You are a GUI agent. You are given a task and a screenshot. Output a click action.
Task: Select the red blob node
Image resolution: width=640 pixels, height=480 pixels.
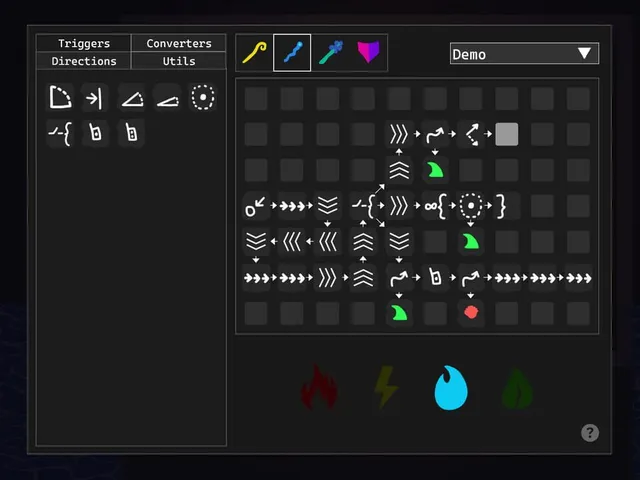click(x=471, y=313)
